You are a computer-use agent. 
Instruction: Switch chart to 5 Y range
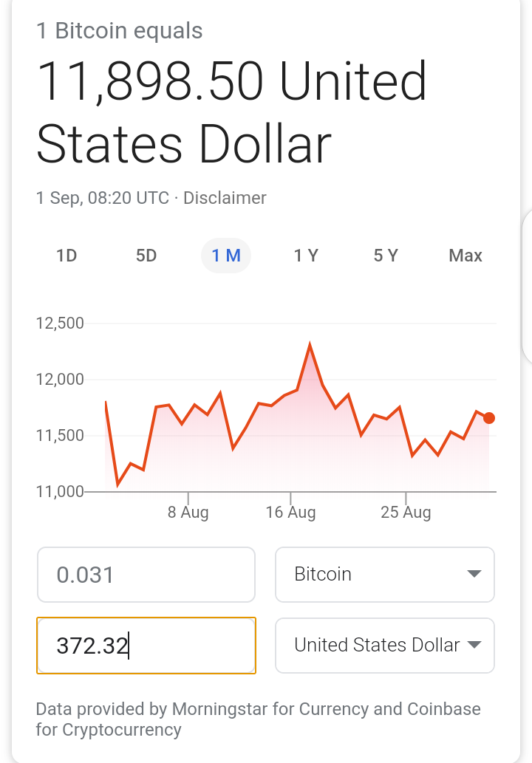pyautogui.click(x=386, y=256)
